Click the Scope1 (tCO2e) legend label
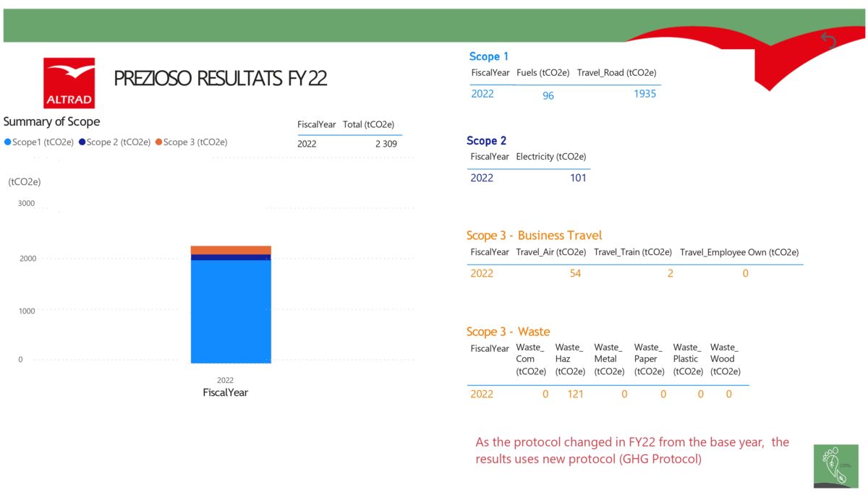Viewport: 868px width, 495px height. tap(43, 142)
